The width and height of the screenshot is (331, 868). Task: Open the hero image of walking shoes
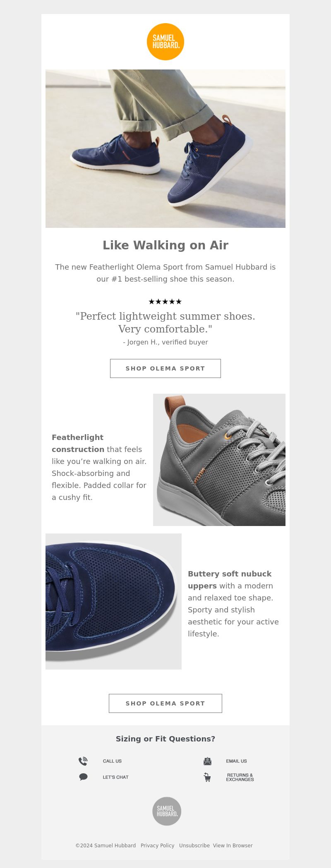(x=165, y=148)
